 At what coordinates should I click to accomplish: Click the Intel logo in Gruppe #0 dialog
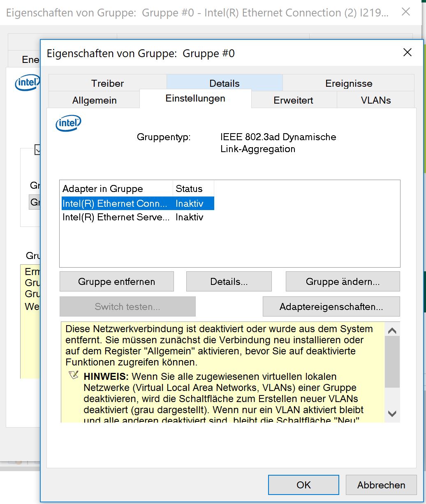click(68, 123)
